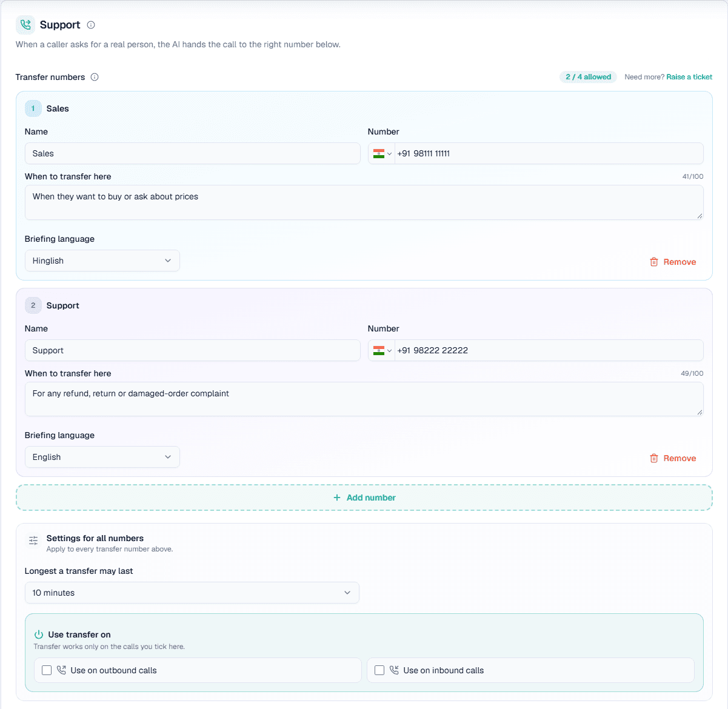Screen dimensions: 728x709
Task: Click the India flag in the Sales number field
Action: coord(379,153)
